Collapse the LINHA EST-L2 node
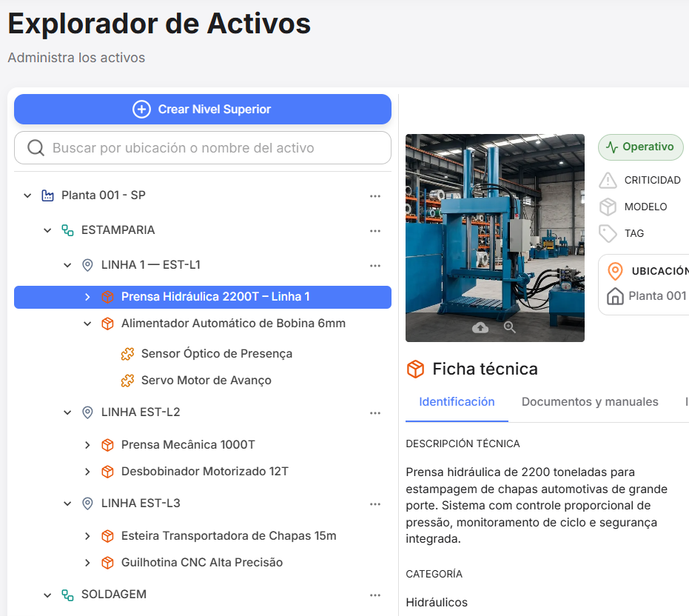The height and width of the screenshot is (616, 689). pyautogui.click(x=67, y=412)
